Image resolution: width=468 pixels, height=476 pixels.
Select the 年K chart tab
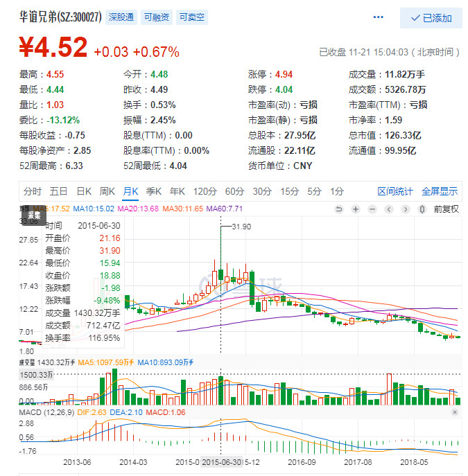(x=177, y=191)
